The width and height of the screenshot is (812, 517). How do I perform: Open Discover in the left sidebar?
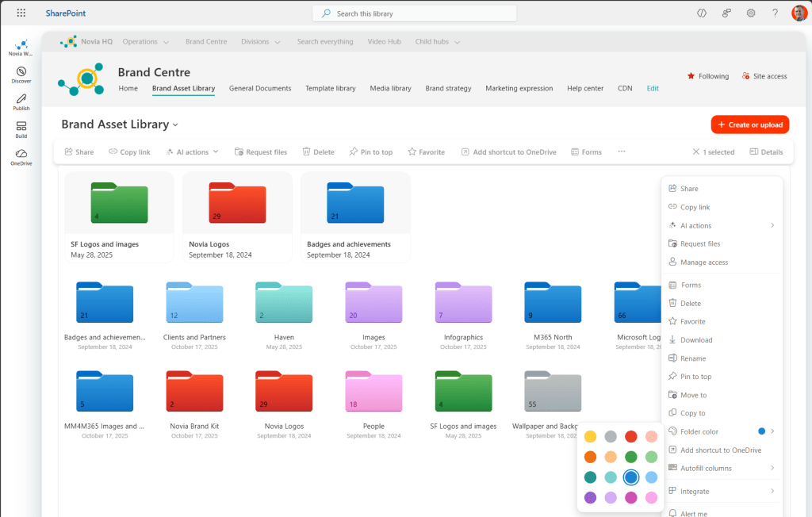click(21, 75)
